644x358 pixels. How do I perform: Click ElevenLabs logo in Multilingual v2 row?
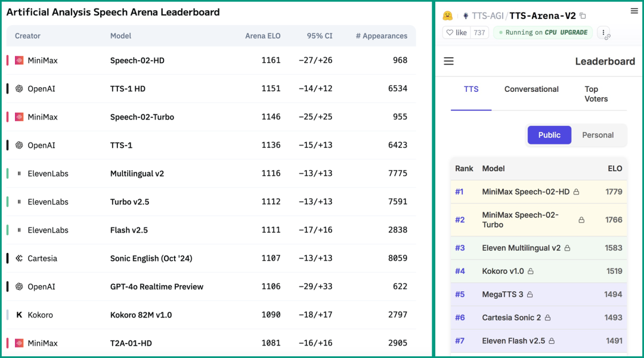coord(19,174)
